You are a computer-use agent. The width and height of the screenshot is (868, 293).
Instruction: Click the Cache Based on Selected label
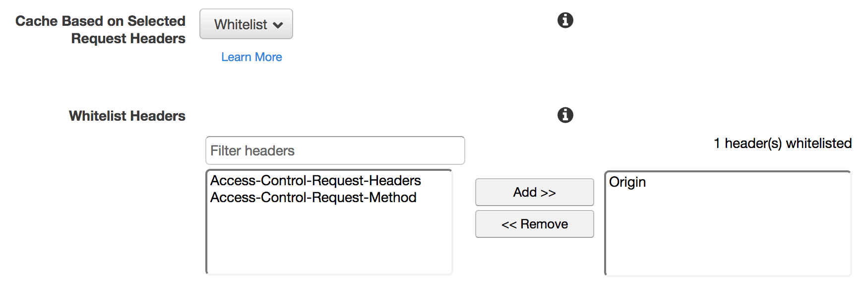100,21
